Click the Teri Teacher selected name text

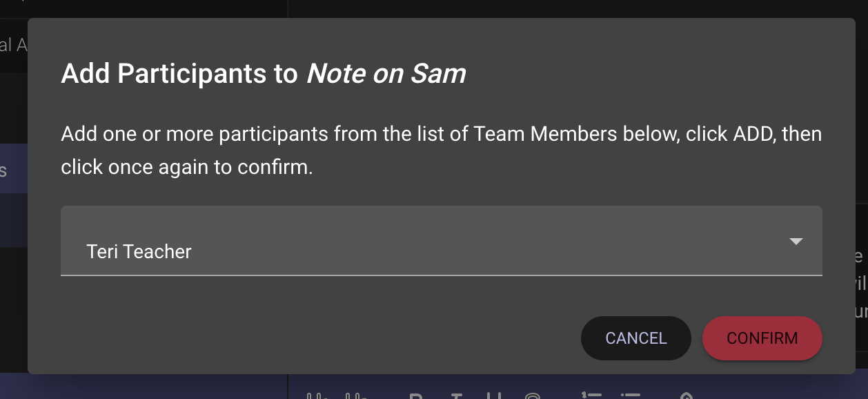[139, 252]
